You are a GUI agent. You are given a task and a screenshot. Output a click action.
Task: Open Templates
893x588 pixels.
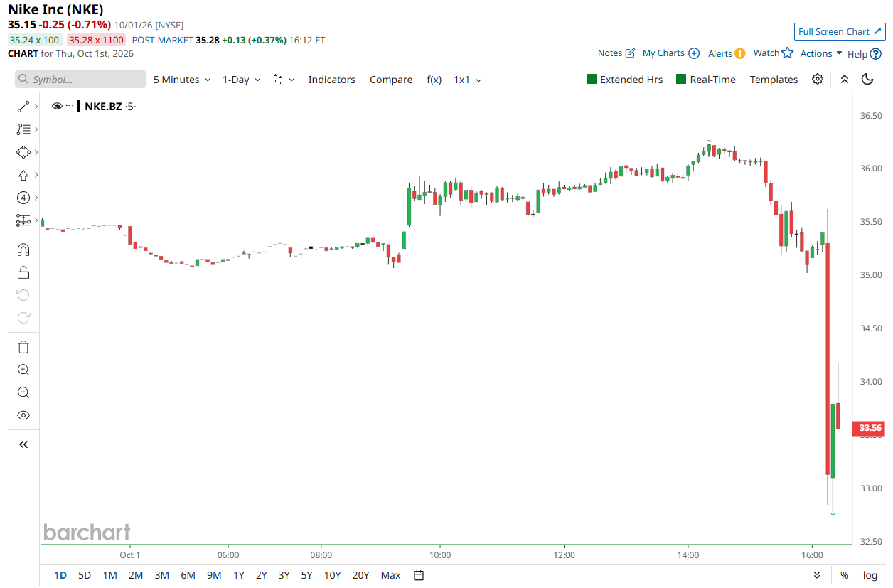(x=774, y=80)
